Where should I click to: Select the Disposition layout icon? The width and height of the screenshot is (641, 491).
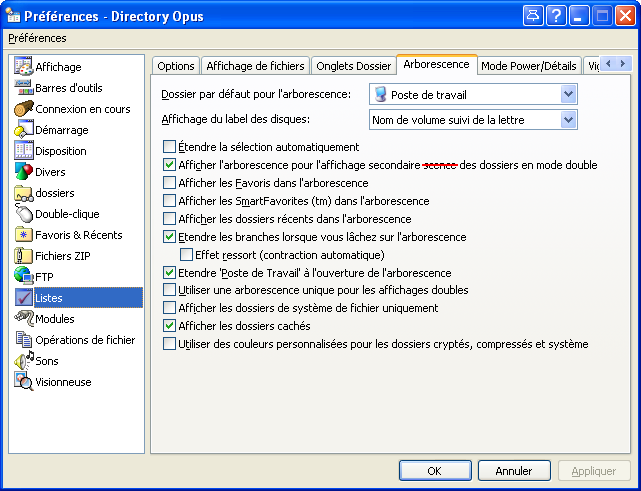point(23,150)
